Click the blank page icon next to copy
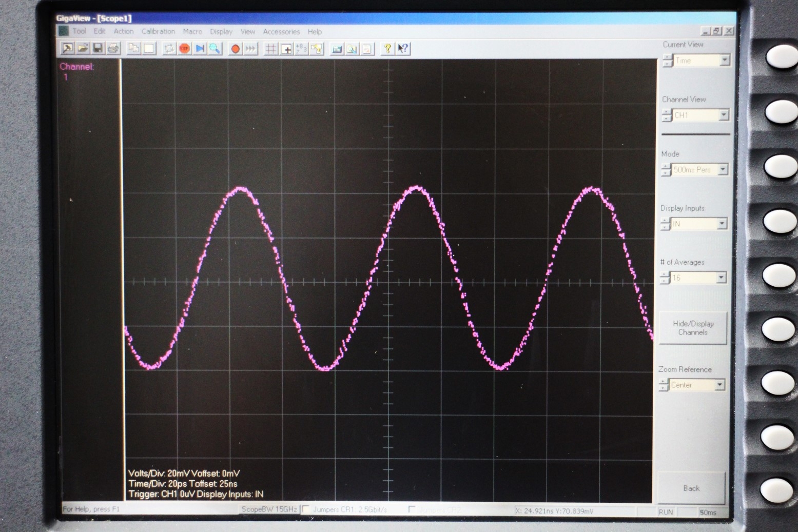 pyautogui.click(x=149, y=49)
